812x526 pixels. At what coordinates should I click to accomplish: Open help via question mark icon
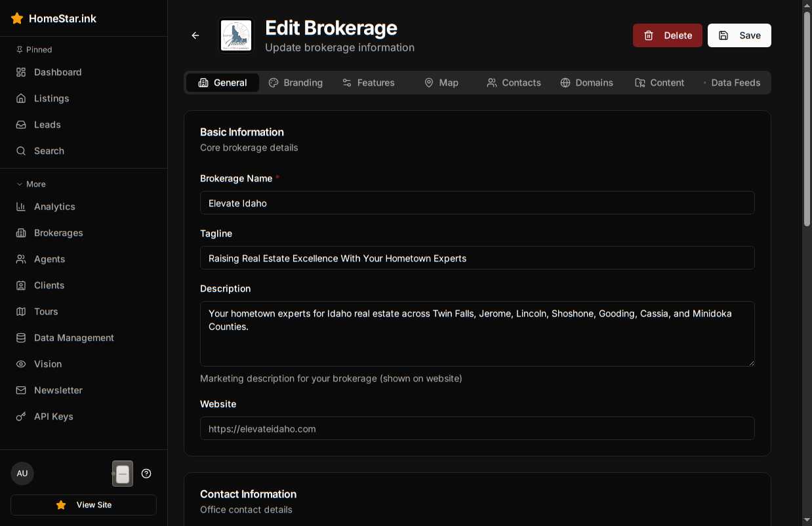pos(146,474)
